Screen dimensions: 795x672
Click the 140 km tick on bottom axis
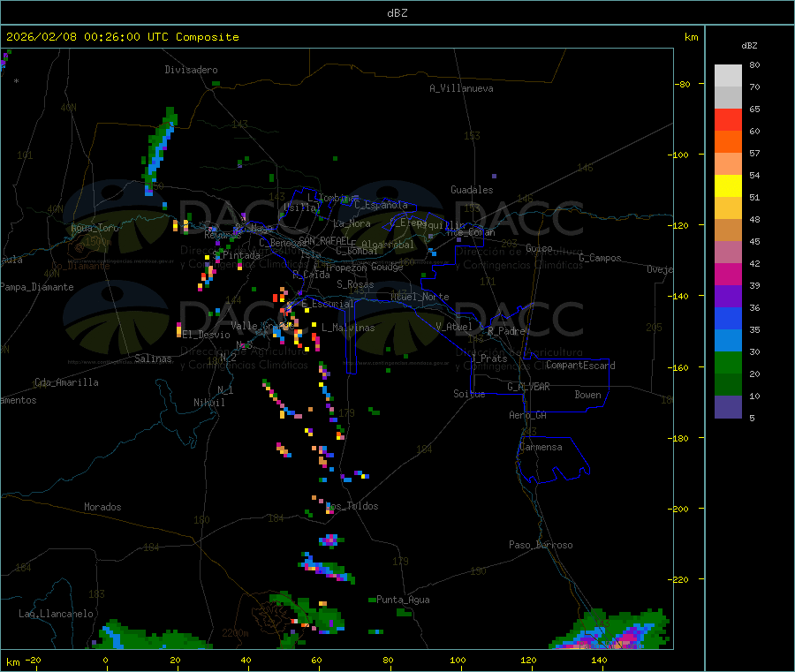[x=599, y=660]
